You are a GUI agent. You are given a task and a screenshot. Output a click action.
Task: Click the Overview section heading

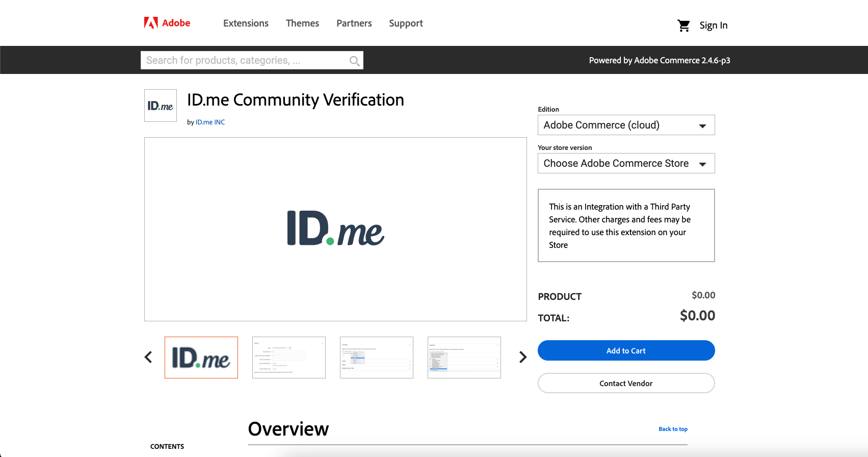click(x=288, y=429)
